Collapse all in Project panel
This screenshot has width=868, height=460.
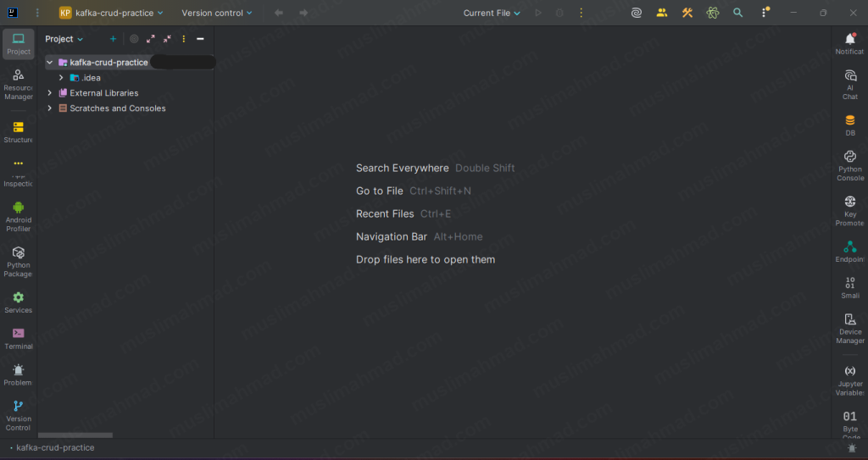pyautogui.click(x=167, y=39)
